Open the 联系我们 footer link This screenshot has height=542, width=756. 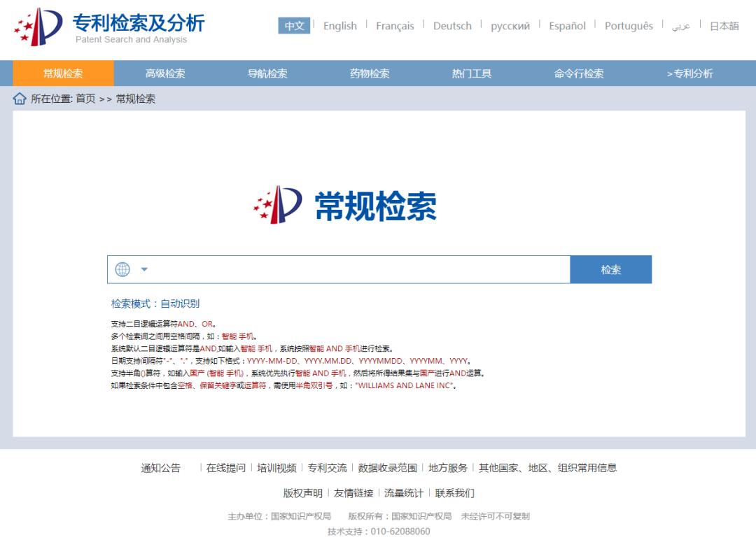(x=456, y=492)
